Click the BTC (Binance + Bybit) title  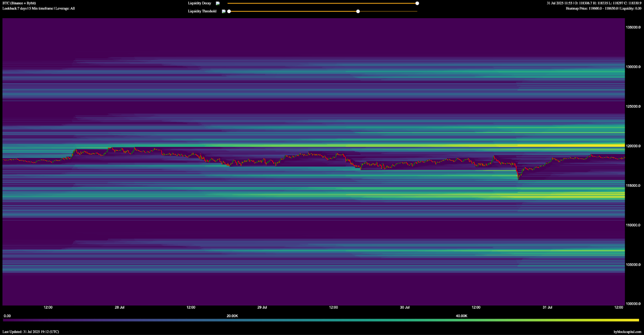(19, 3)
